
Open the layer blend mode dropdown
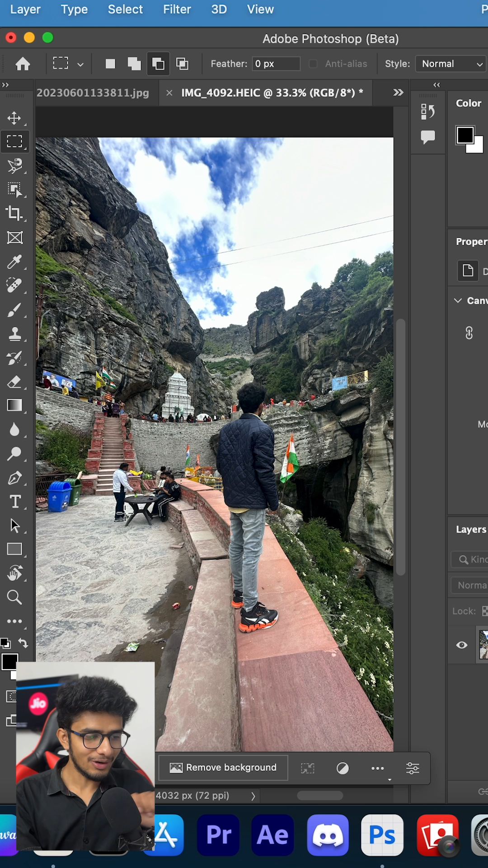coord(470,585)
